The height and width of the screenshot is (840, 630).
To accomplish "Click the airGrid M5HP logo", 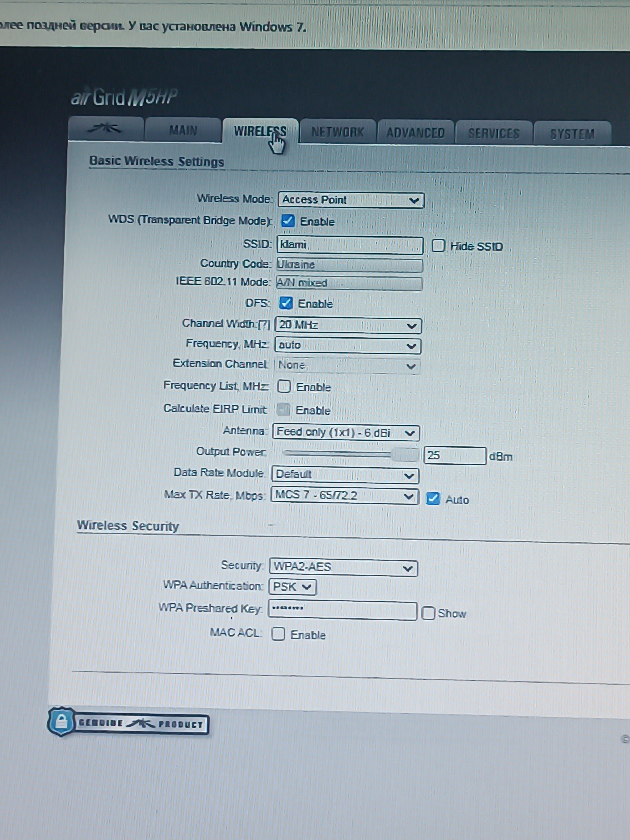I will (124, 97).
